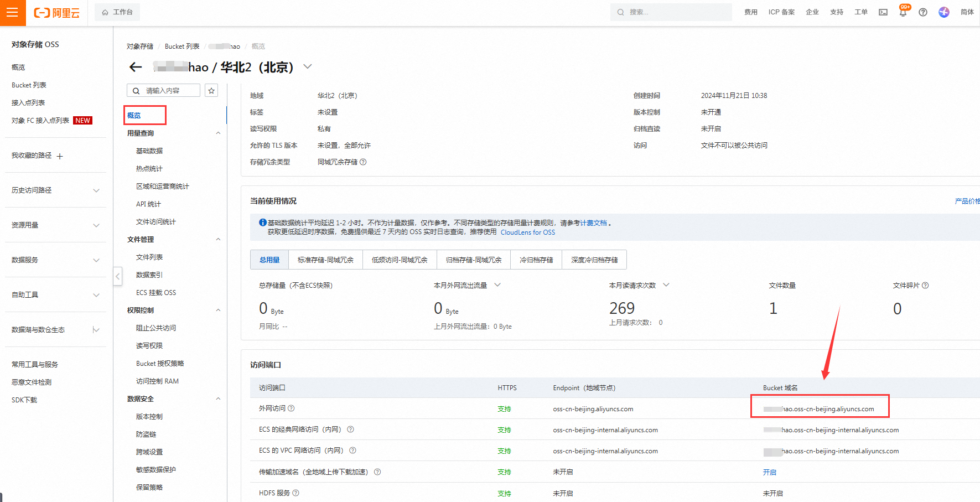Image resolution: width=980 pixels, height=502 pixels.
Task: Open 本月读请求次数 dropdown
Action: (x=666, y=285)
